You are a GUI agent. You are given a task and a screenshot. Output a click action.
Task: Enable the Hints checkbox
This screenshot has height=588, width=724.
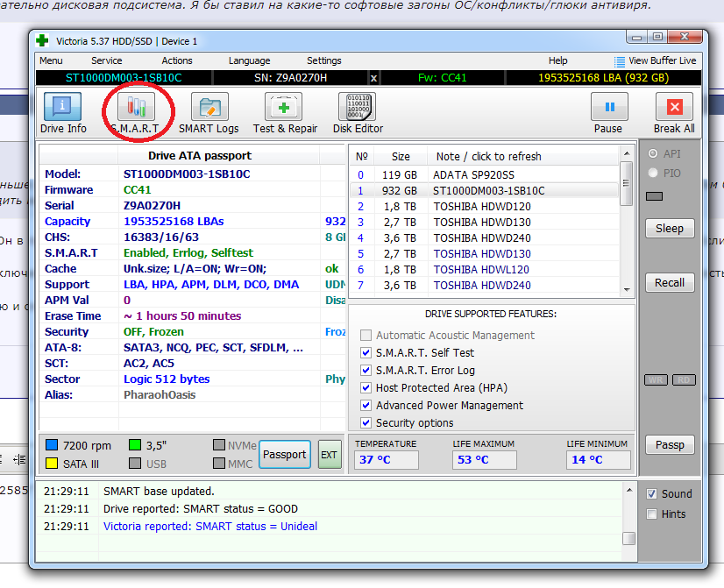point(651,514)
